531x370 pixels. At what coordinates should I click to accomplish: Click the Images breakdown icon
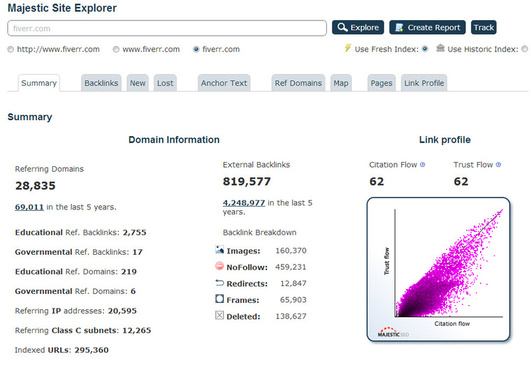coord(219,250)
